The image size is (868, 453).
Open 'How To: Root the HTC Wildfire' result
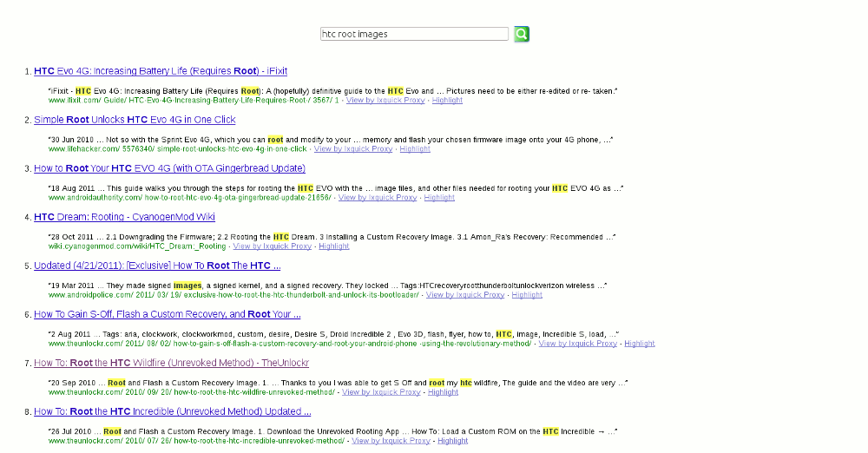171,364
